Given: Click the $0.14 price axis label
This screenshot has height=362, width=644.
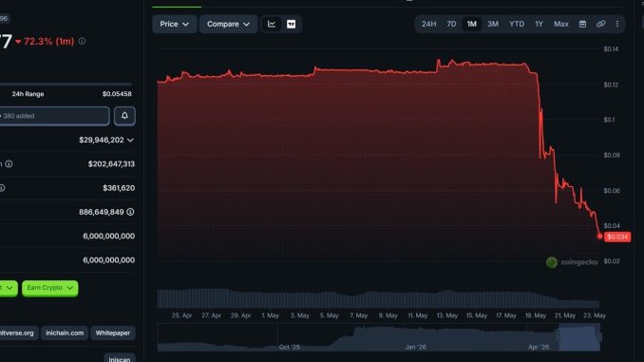Looking at the screenshot, I should click(x=611, y=48).
